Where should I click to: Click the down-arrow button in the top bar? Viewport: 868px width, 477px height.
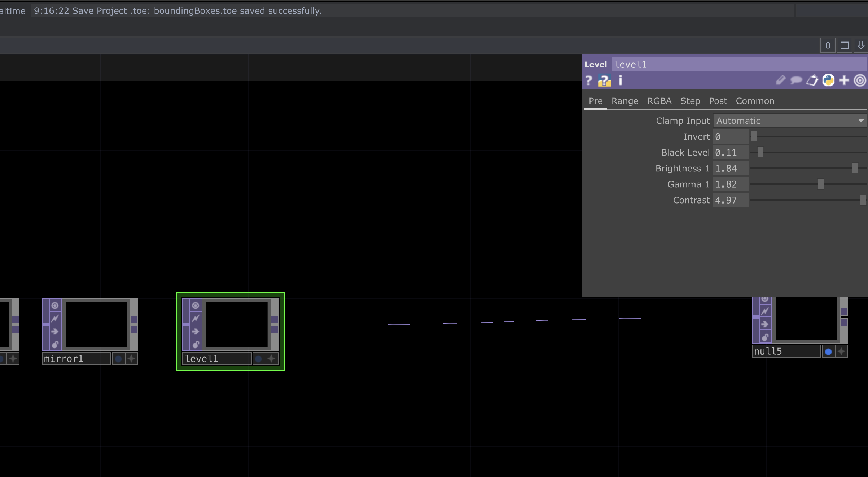(x=861, y=45)
